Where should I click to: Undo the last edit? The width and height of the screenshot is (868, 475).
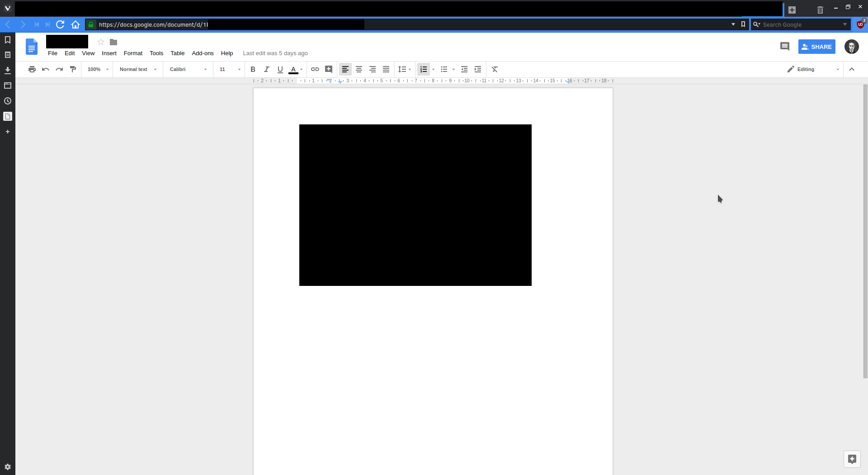click(x=45, y=69)
